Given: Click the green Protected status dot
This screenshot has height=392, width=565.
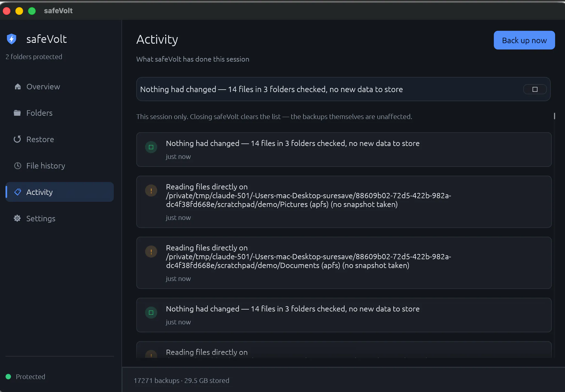Looking at the screenshot, I should pos(8,377).
